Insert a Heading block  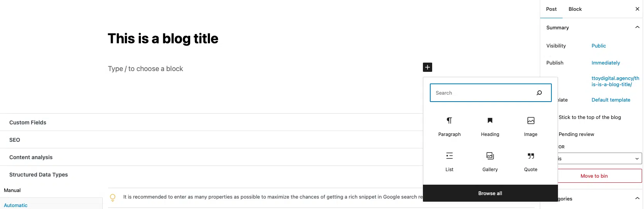[490, 127]
